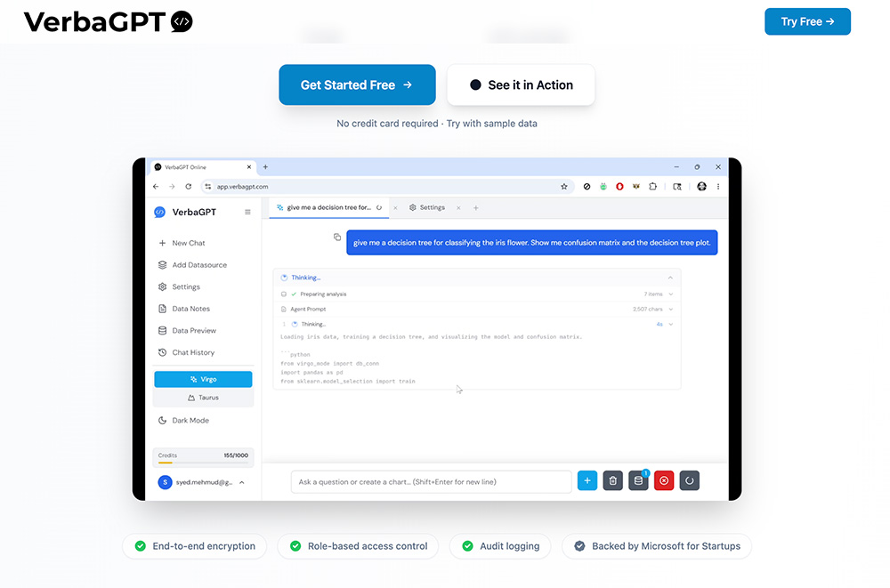Switch to the Settings tab
Screen dimensions: 890x588
tap(427, 208)
